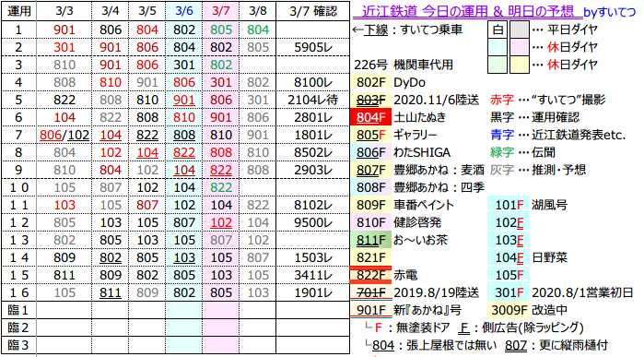Select the 2903レ confirmation cell

(x=313, y=171)
